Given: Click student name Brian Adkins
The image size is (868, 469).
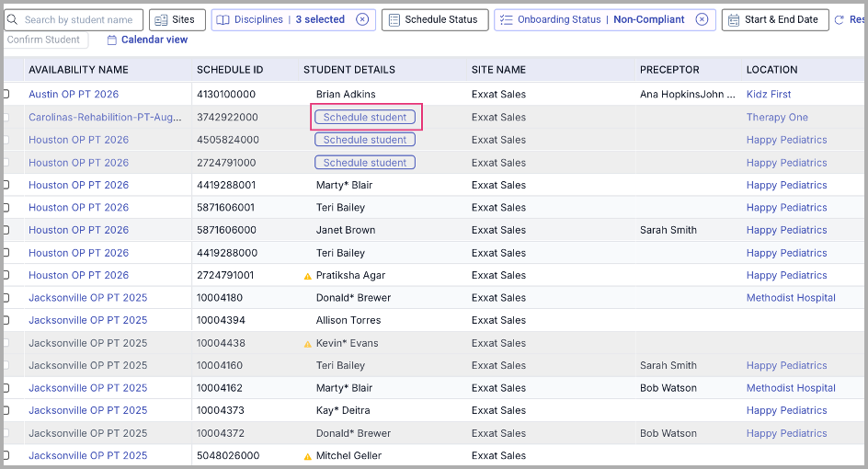Looking at the screenshot, I should 346,94.
